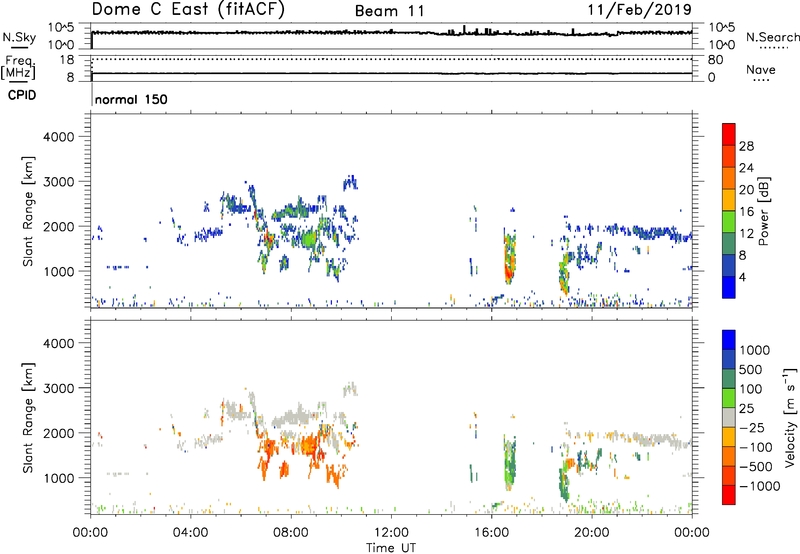Click the 'N.Search' legend label
Screen dimensions: 800x554
772,37
